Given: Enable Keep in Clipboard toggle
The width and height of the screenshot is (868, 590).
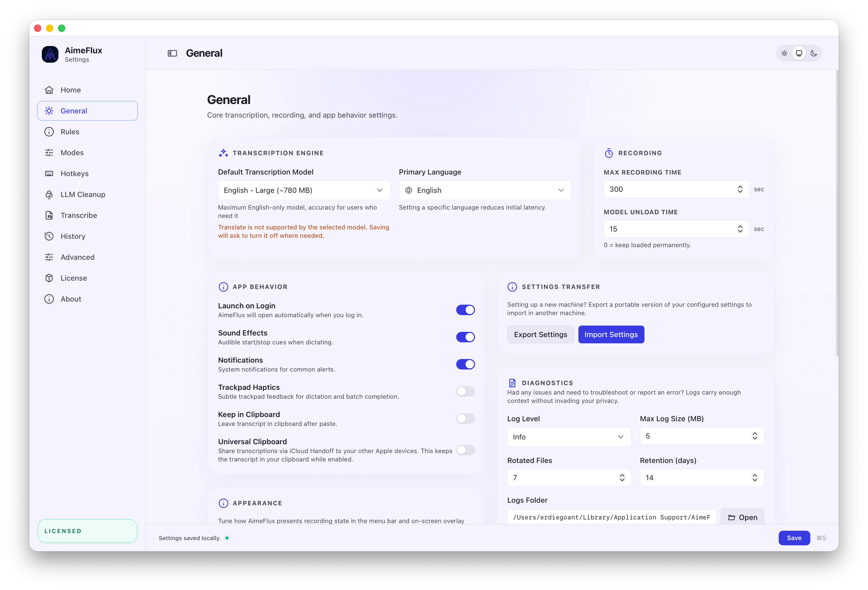Looking at the screenshot, I should coord(465,419).
